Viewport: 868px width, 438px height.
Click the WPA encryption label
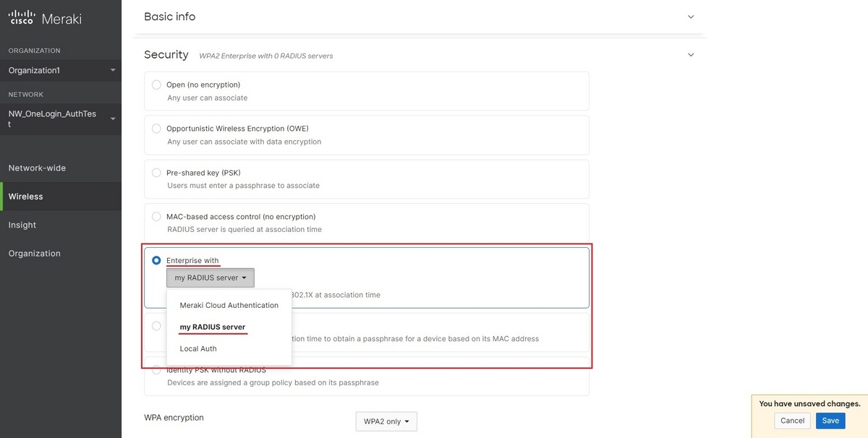[174, 418]
